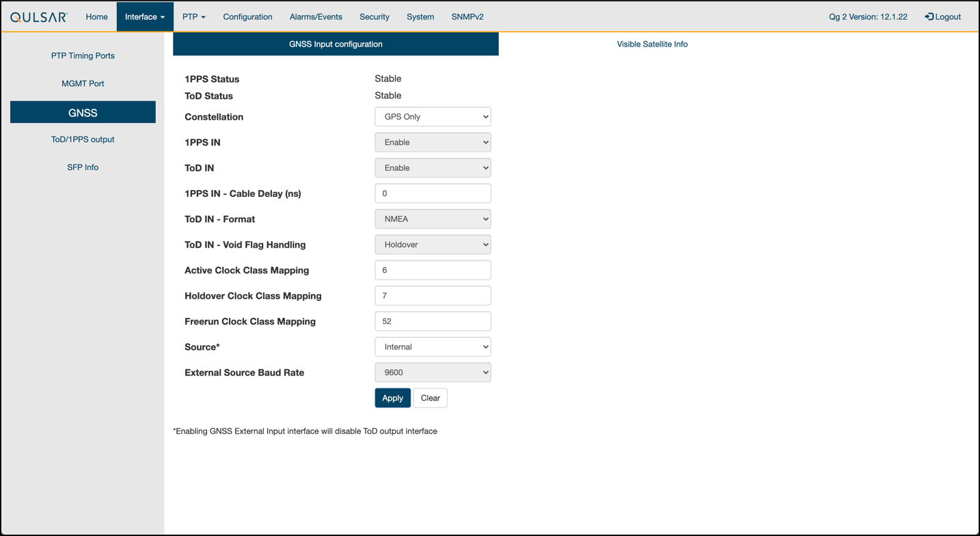The image size is (980, 536).
Task: Open the Alarms/Events page
Action: click(x=316, y=17)
